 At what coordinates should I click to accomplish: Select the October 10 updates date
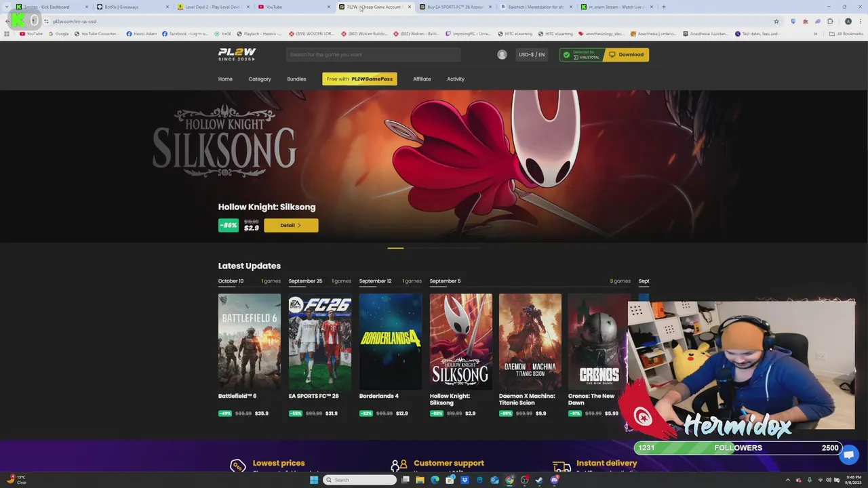(x=231, y=281)
